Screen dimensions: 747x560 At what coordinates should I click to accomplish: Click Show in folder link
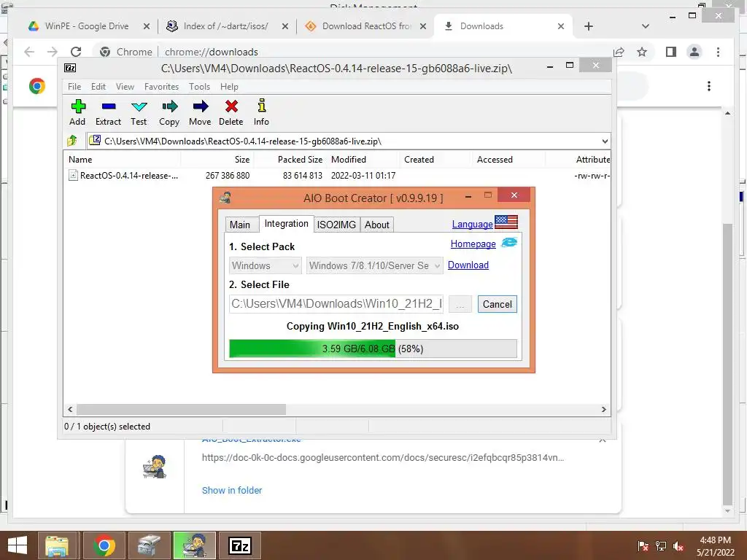tap(231, 490)
